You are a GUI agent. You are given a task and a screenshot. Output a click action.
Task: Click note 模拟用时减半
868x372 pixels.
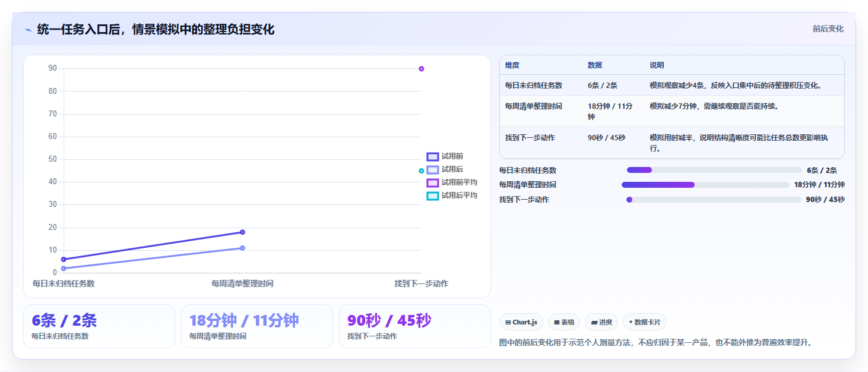point(739,143)
